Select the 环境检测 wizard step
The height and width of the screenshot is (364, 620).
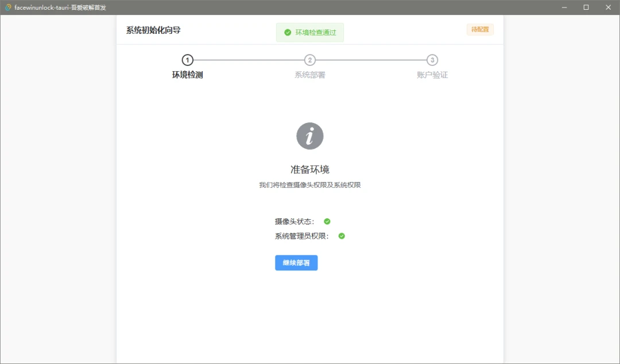click(188, 74)
